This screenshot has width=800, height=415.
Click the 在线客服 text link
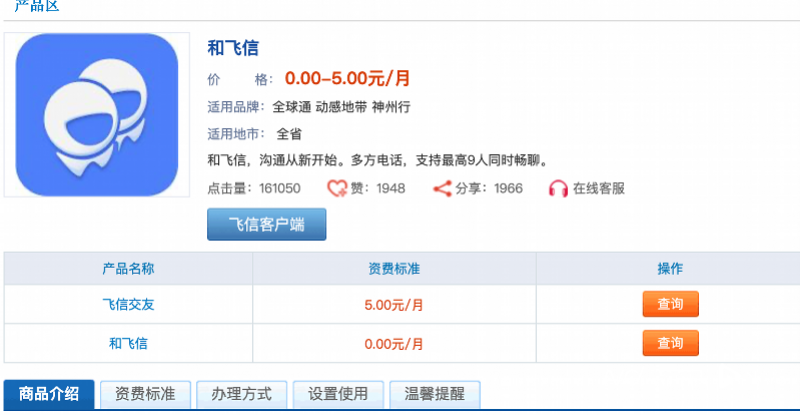[599, 188]
